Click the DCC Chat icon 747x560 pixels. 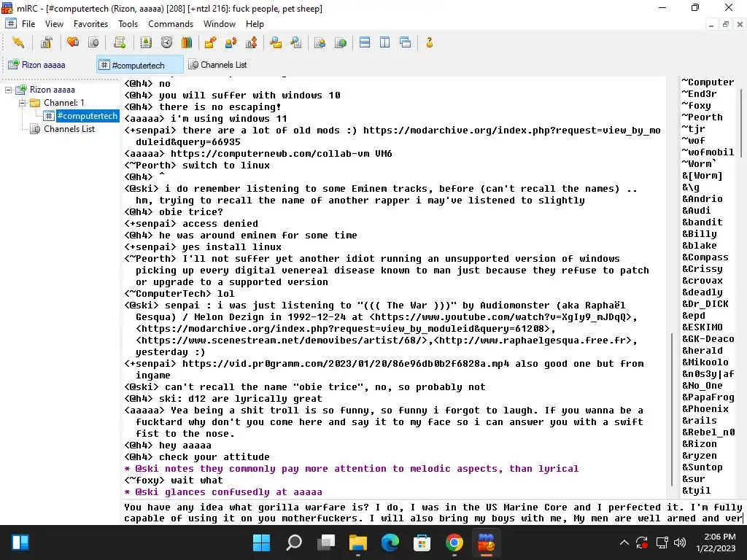[x=231, y=43]
